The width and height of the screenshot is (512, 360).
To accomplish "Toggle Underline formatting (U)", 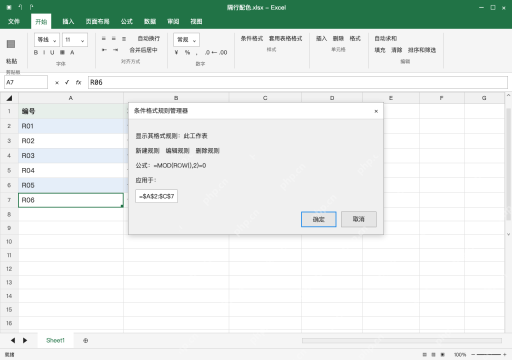I will 52,52.
